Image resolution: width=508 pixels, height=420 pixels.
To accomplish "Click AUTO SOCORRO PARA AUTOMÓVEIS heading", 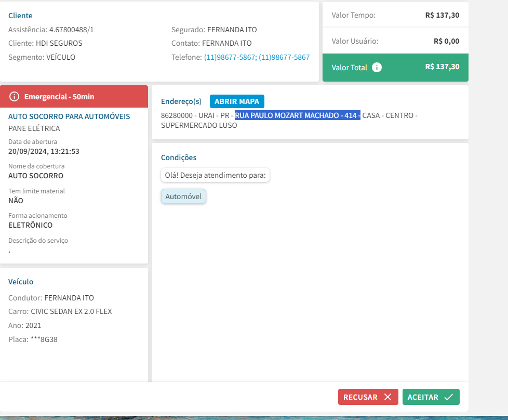I will point(69,116).
